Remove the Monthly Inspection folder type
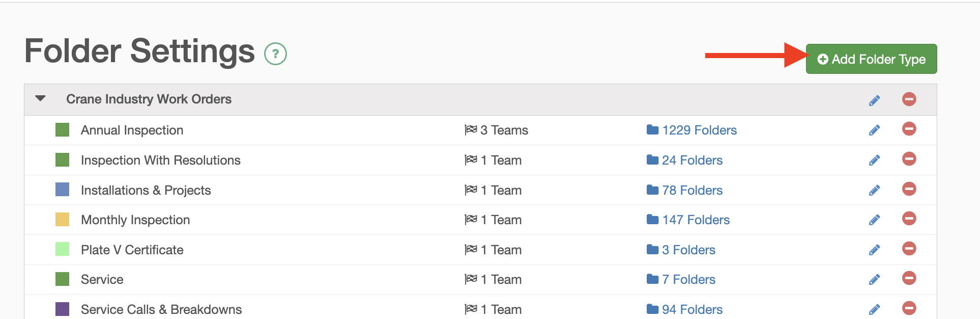 pyautogui.click(x=909, y=219)
